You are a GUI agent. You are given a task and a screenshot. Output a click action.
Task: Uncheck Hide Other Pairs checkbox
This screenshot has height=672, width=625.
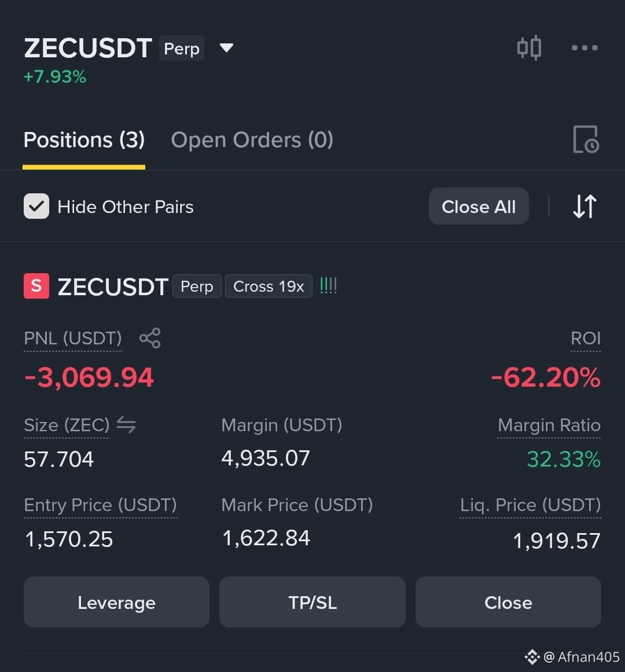pos(36,206)
